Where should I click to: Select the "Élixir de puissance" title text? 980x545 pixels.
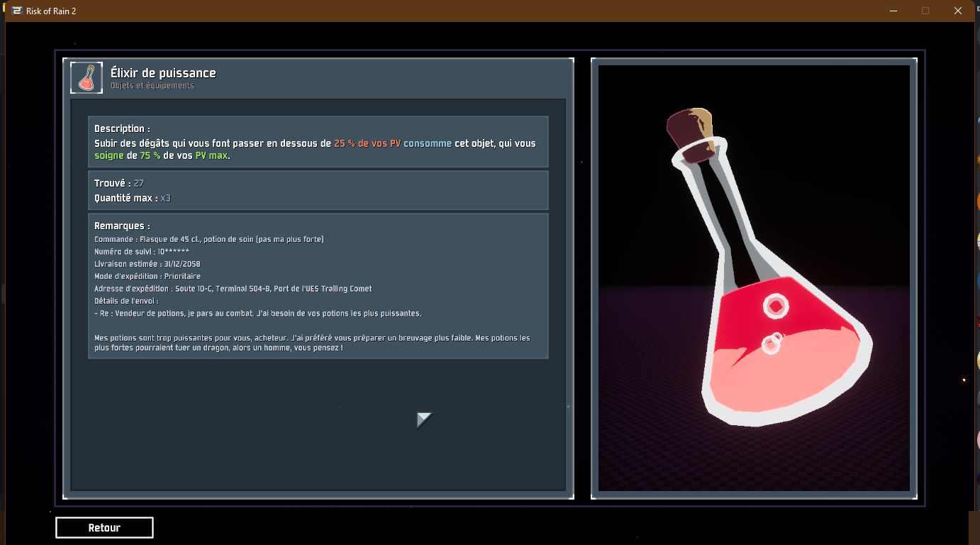[163, 73]
